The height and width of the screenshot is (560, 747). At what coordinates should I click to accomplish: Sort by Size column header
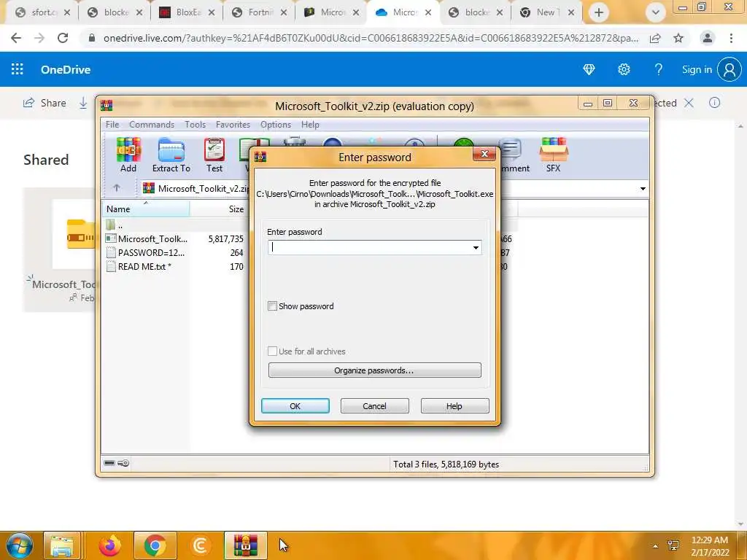pyautogui.click(x=219, y=209)
